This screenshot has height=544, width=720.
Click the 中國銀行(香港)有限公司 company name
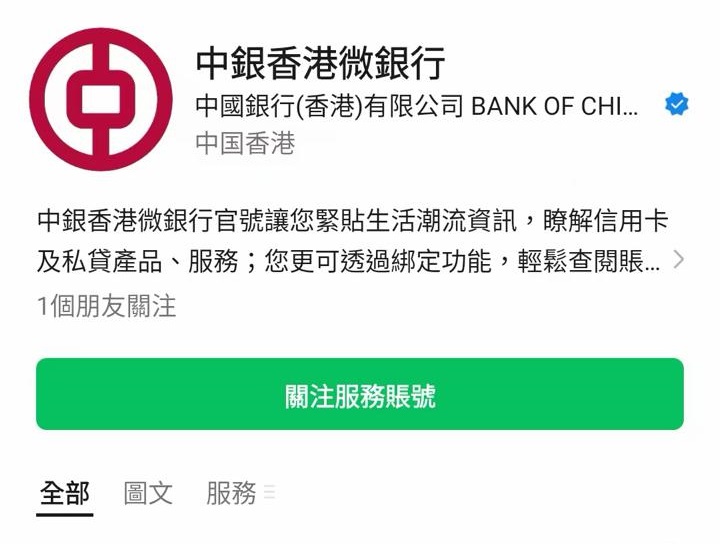[x=329, y=106]
